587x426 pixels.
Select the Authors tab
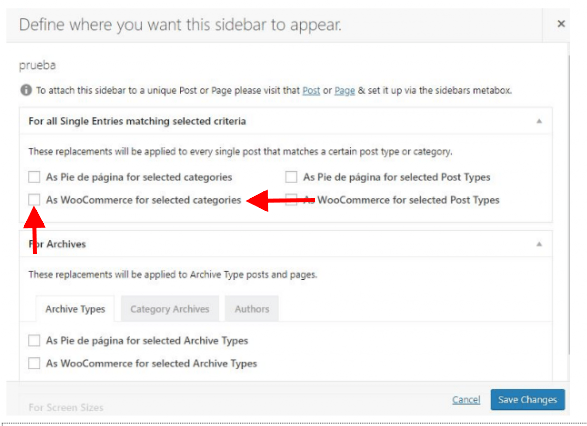[x=252, y=309]
